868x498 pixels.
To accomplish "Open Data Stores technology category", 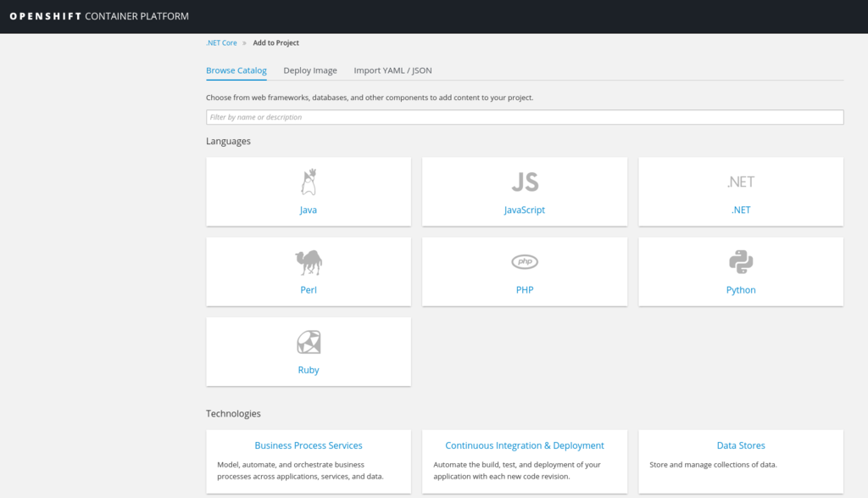I will 741,445.
